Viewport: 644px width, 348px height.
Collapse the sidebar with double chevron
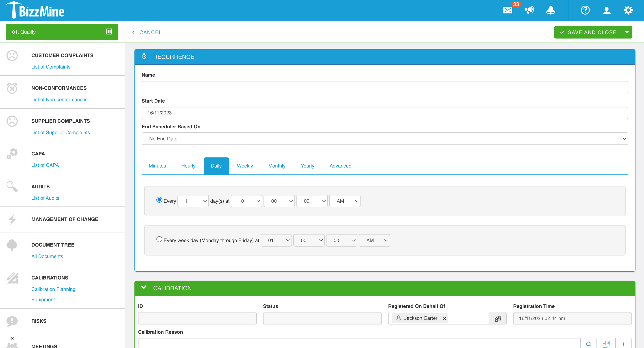(x=12, y=338)
